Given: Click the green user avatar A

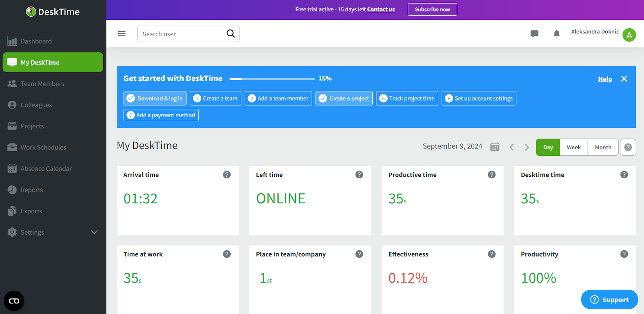Looking at the screenshot, I should pos(629,35).
